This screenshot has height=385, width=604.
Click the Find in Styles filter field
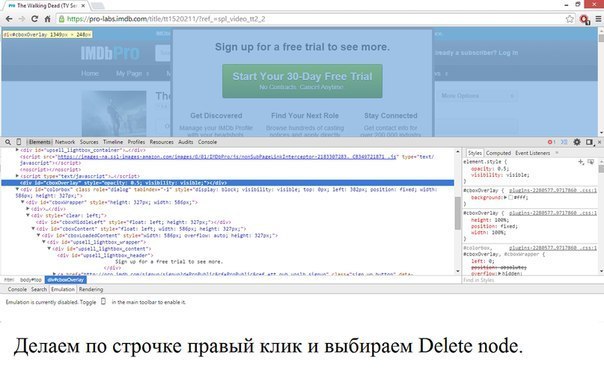(530, 280)
